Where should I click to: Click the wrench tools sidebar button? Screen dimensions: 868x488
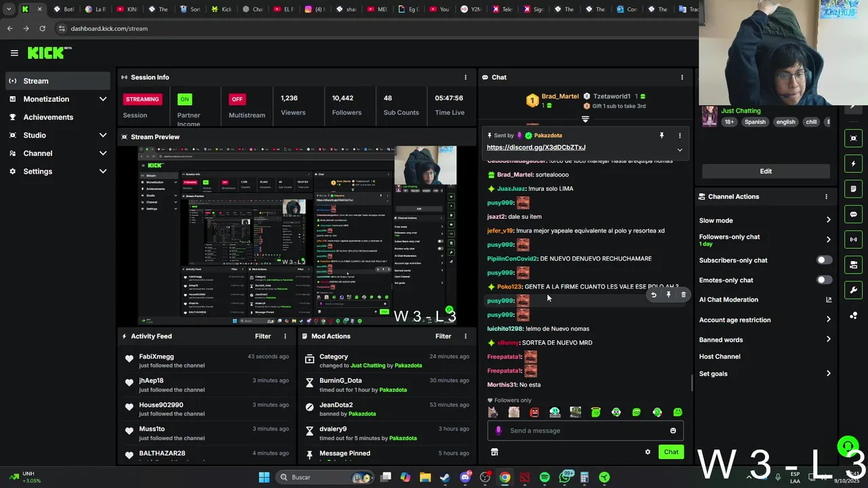pyautogui.click(x=853, y=290)
